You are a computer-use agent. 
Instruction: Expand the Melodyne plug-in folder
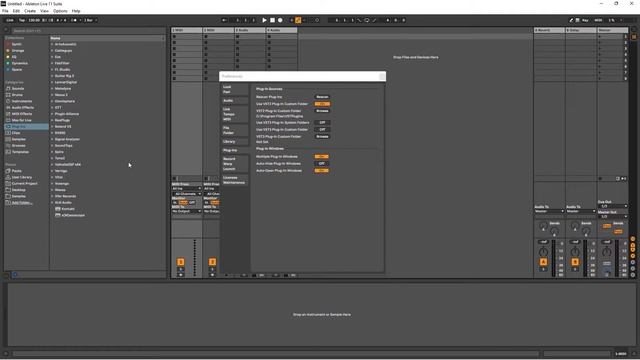pyautogui.click(x=52, y=89)
